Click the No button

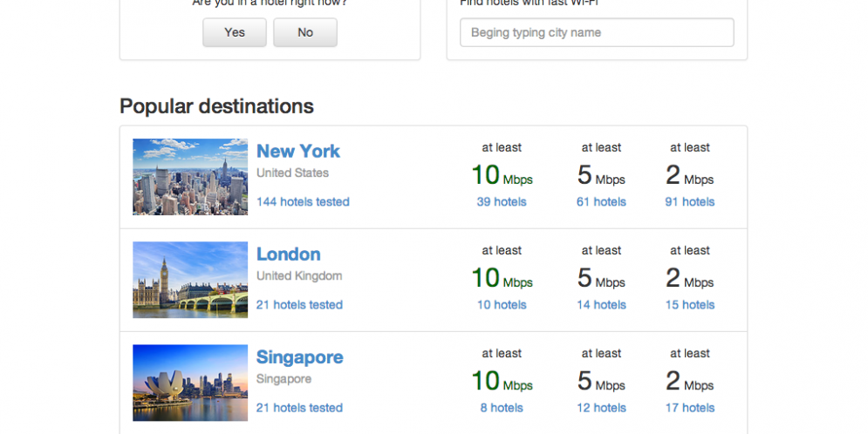point(305,32)
